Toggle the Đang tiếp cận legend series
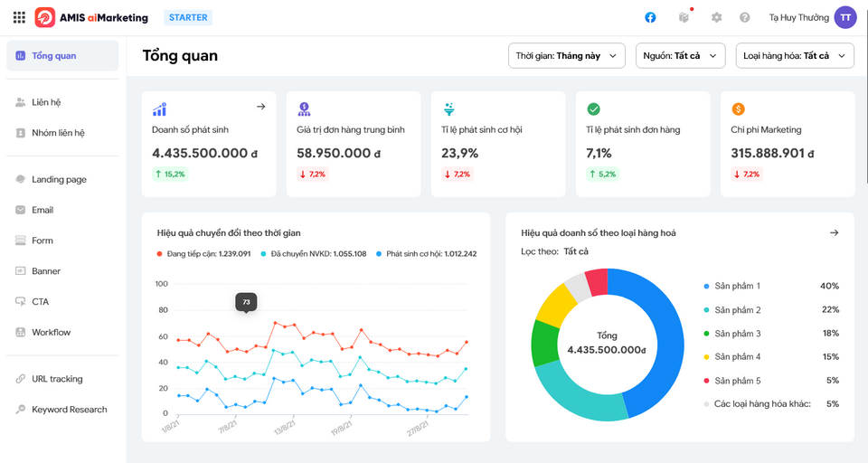The height and width of the screenshot is (463, 868). [203, 254]
